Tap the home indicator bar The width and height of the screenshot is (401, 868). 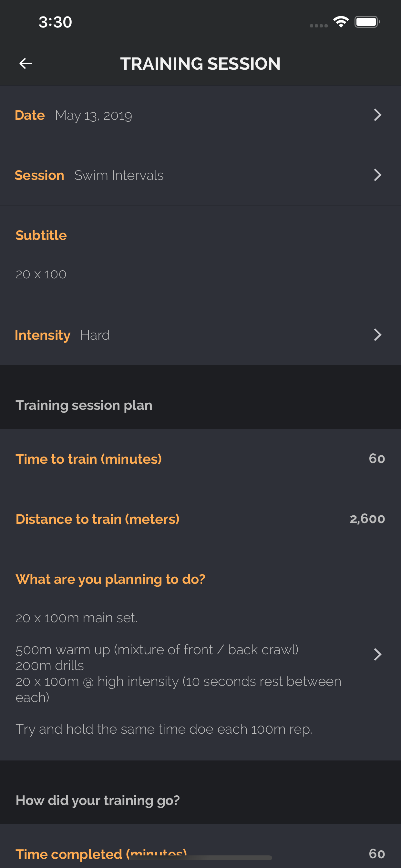[201, 858]
